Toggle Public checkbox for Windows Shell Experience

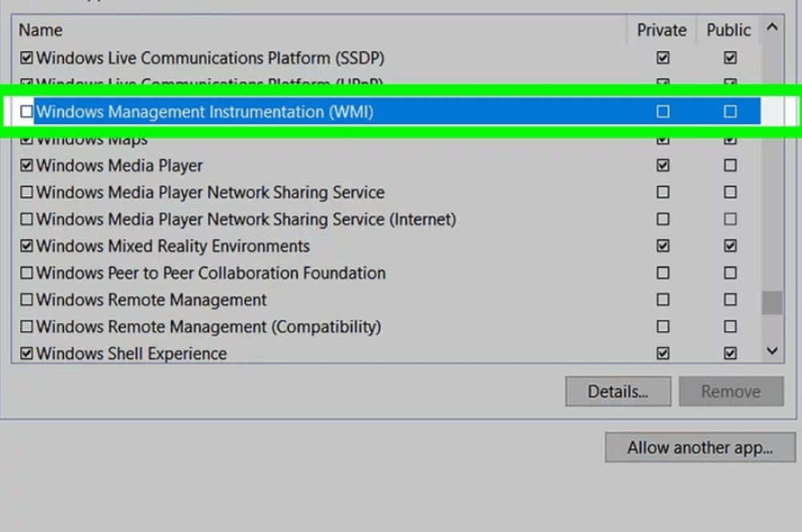(x=731, y=353)
